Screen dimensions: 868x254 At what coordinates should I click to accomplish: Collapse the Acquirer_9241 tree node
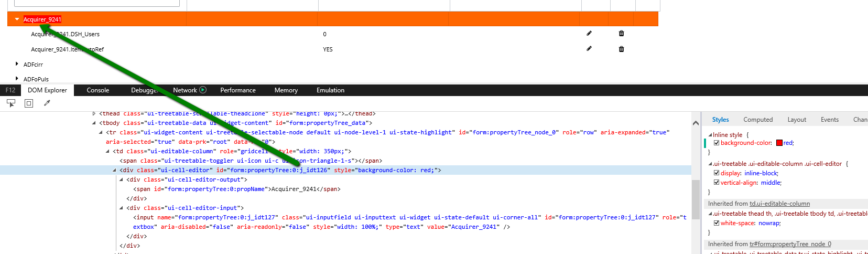pyautogui.click(x=17, y=19)
